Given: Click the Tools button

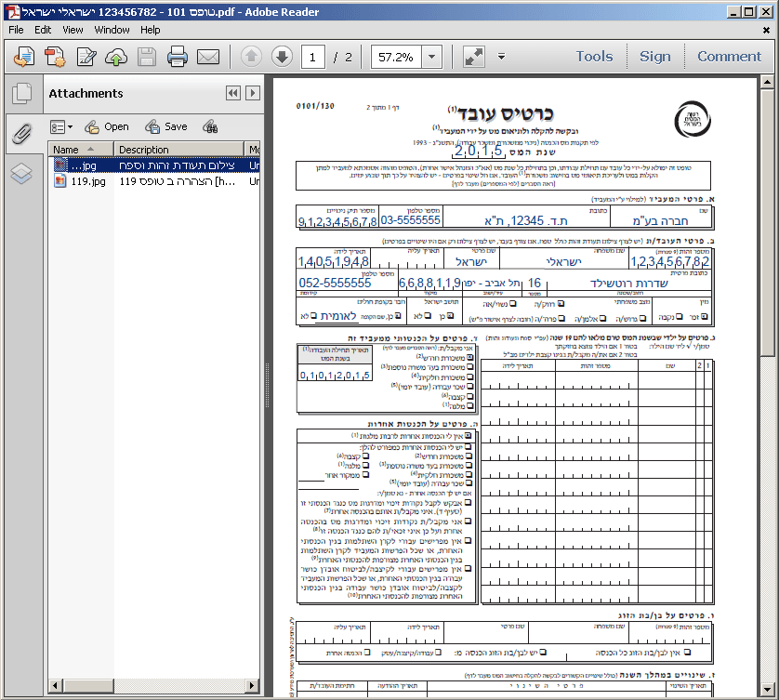Looking at the screenshot, I should coord(593,56).
